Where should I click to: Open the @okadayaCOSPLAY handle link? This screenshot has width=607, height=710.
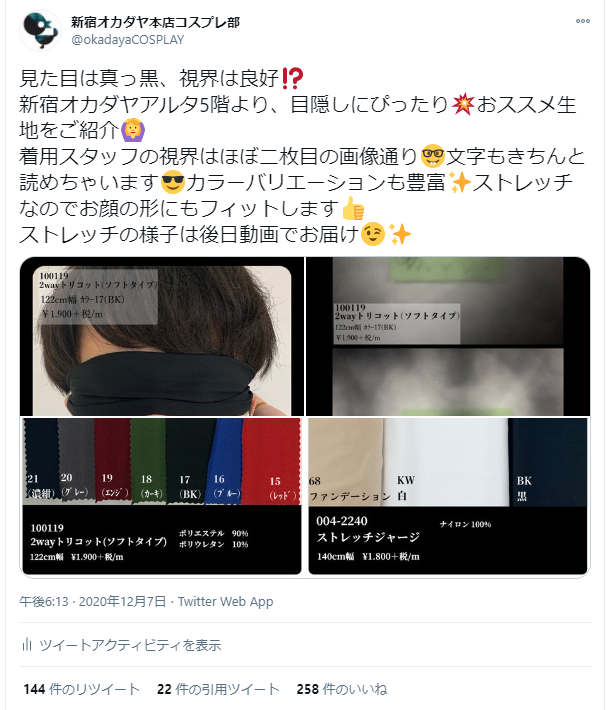tap(128, 40)
